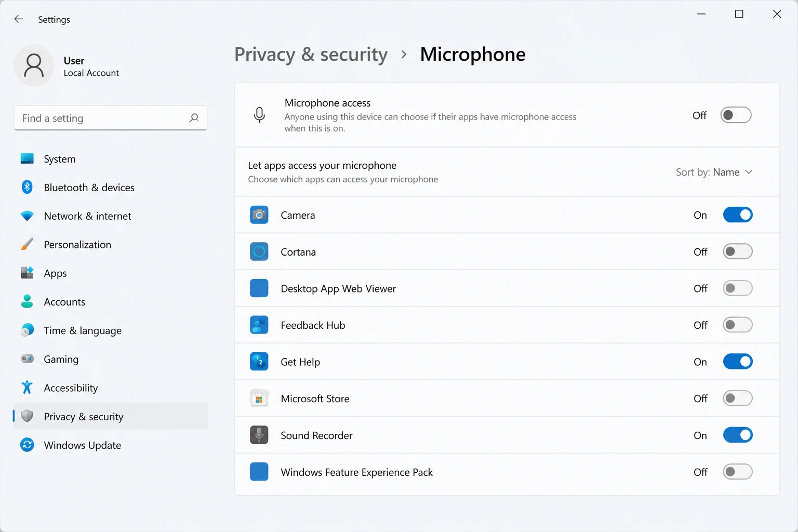Click the Time & language globe icon
The image size is (798, 532).
(x=27, y=330)
